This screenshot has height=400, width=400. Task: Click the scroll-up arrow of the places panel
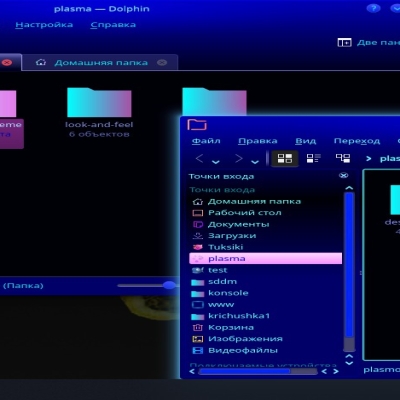(x=349, y=188)
